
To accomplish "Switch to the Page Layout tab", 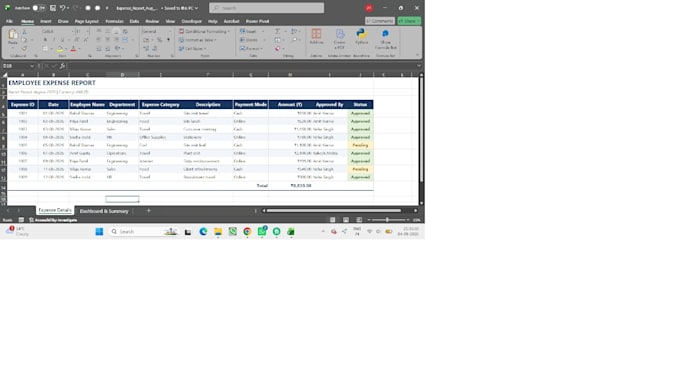I will [87, 21].
